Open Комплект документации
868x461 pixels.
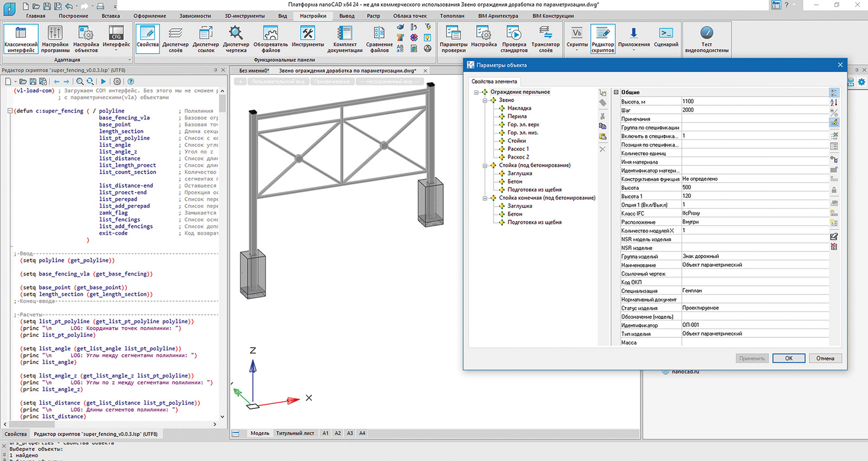(344, 39)
